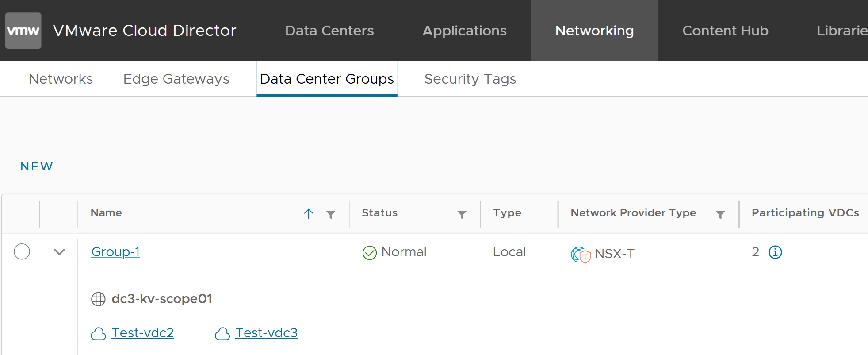Click the NEW button
Viewport: 868px width, 355px height.
click(x=37, y=166)
